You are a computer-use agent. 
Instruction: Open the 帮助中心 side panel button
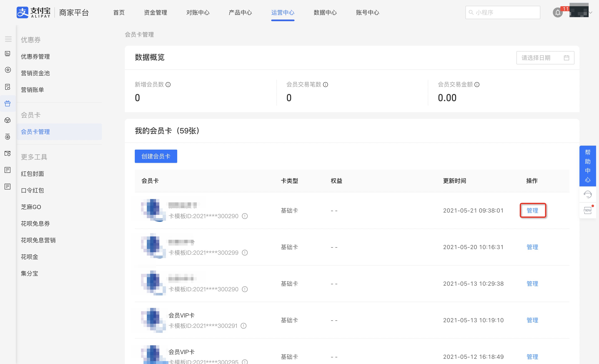click(x=588, y=166)
